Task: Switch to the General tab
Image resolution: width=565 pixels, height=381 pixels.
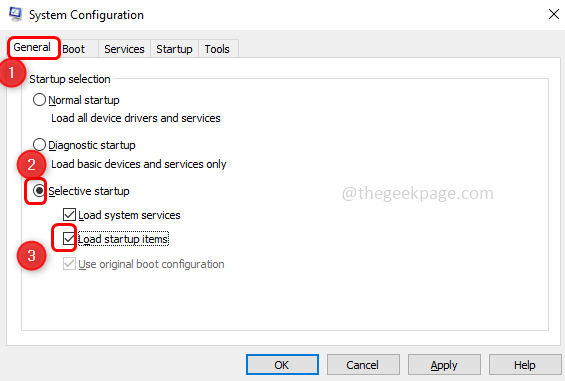Action: (x=32, y=47)
